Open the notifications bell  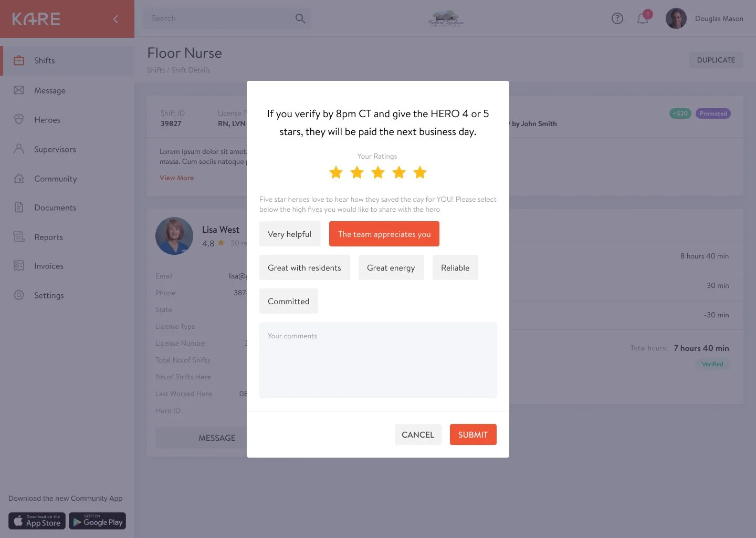643,18
